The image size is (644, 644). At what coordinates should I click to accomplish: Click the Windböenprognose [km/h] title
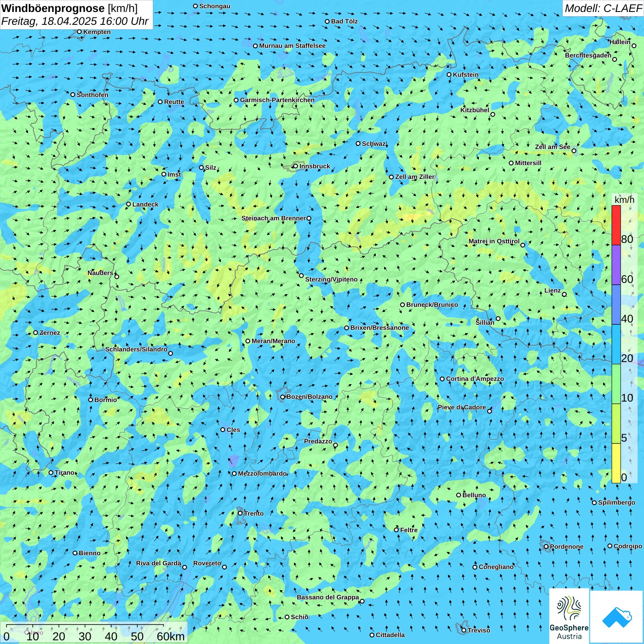tap(69, 8)
